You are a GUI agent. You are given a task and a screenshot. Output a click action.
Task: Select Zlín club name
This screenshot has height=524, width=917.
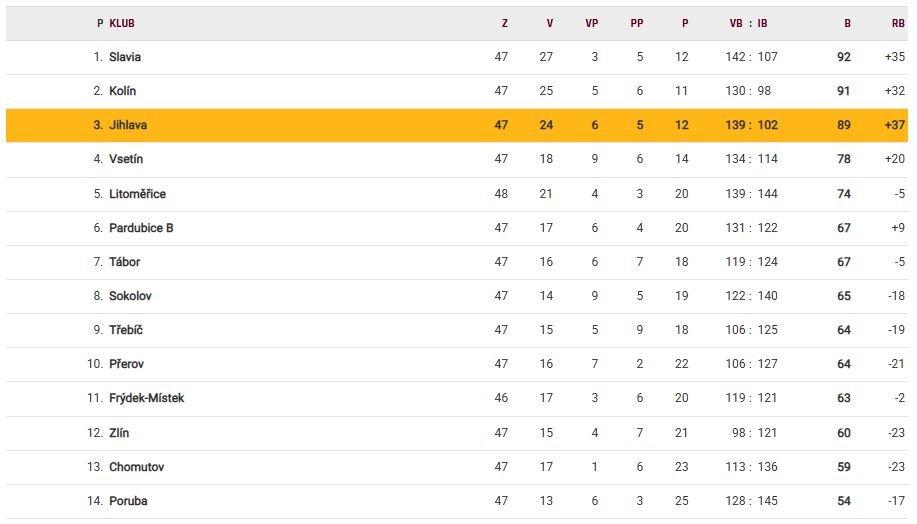[119, 433]
